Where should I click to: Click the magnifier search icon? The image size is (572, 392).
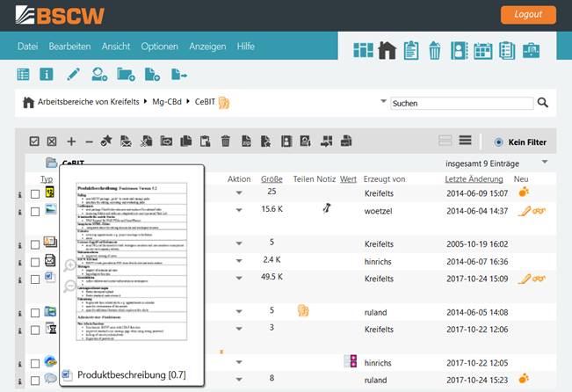click(543, 103)
